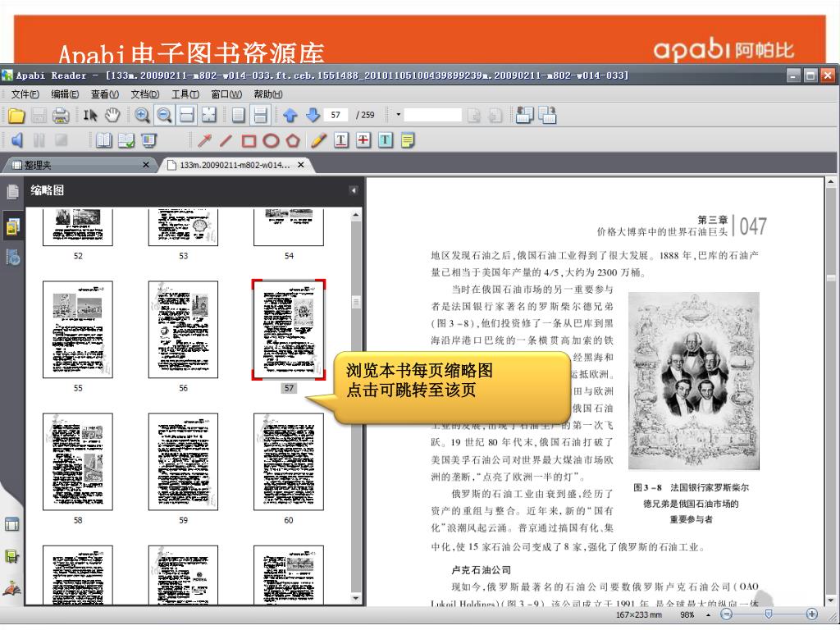Select the highlight text tool
The image size is (840, 630).
point(386,140)
